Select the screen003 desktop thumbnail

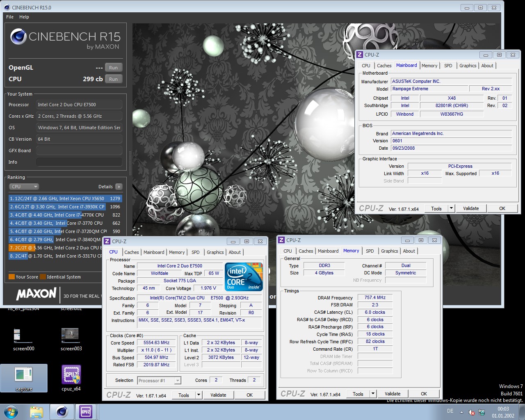click(x=71, y=340)
